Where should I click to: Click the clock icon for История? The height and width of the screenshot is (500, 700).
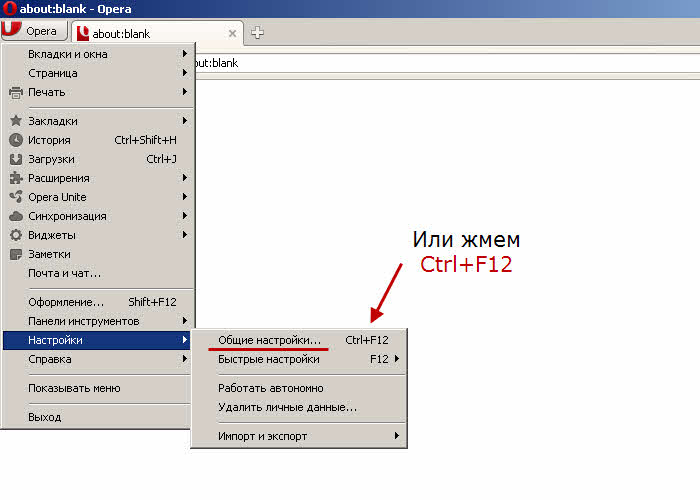point(15,140)
